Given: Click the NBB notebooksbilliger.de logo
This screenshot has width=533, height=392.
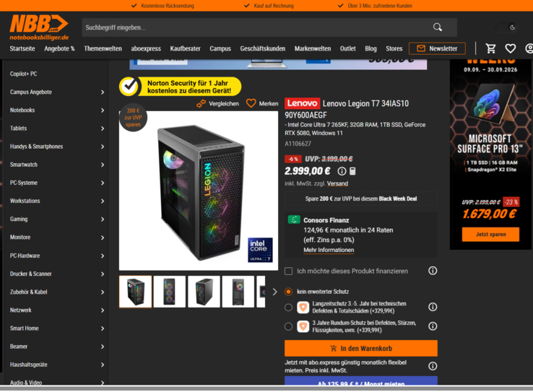Looking at the screenshot, I should click(39, 27).
